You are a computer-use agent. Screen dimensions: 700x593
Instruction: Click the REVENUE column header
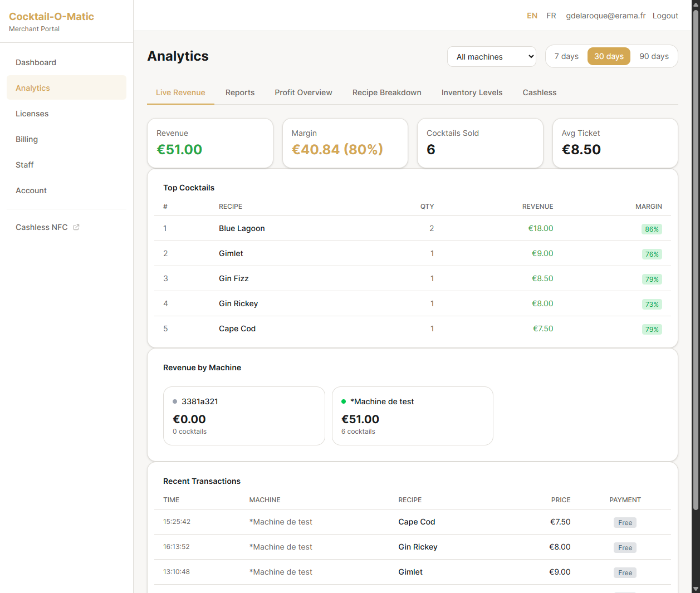tap(537, 207)
